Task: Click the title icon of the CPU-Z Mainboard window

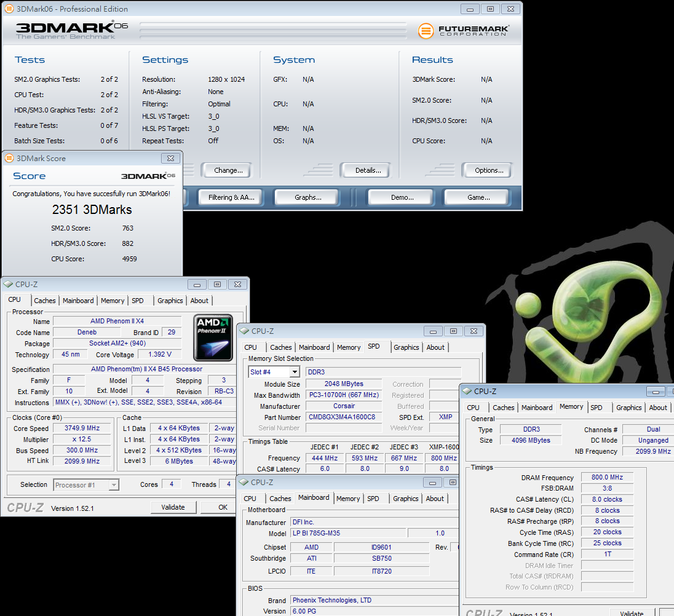Action: (244, 482)
